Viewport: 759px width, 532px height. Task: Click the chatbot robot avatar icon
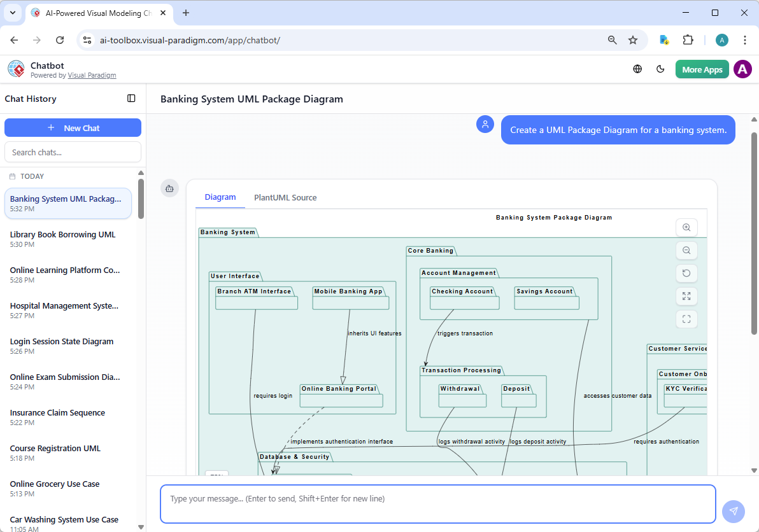(169, 188)
